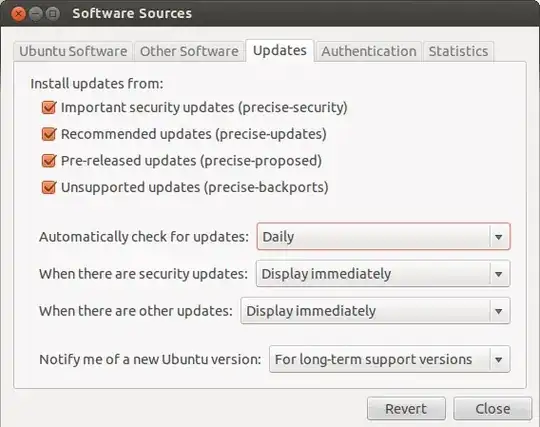Viewport: 540px width, 427px height.
Task: Click arrow icon of the Daily combo box
Action: point(499,237)
